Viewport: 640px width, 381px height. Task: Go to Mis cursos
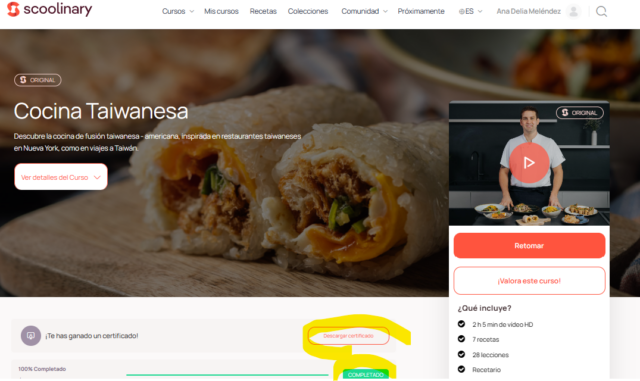click(x=221, y=11)
